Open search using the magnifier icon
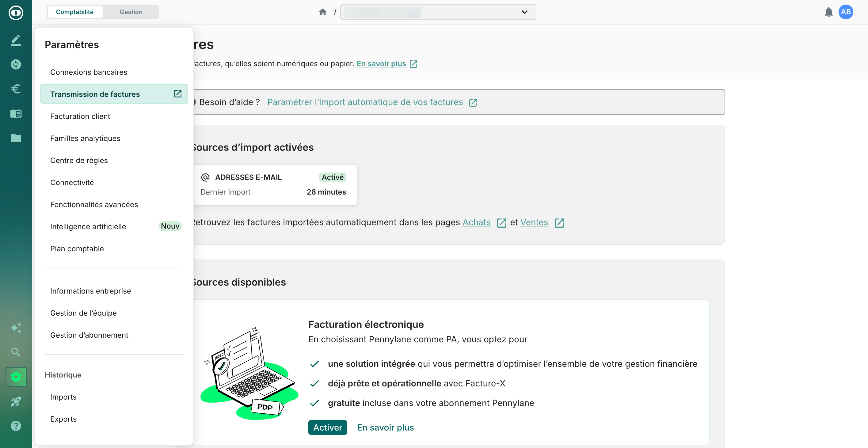Image resolution: width=868 pixels, height=448 pixels. [x=16, y=352]
